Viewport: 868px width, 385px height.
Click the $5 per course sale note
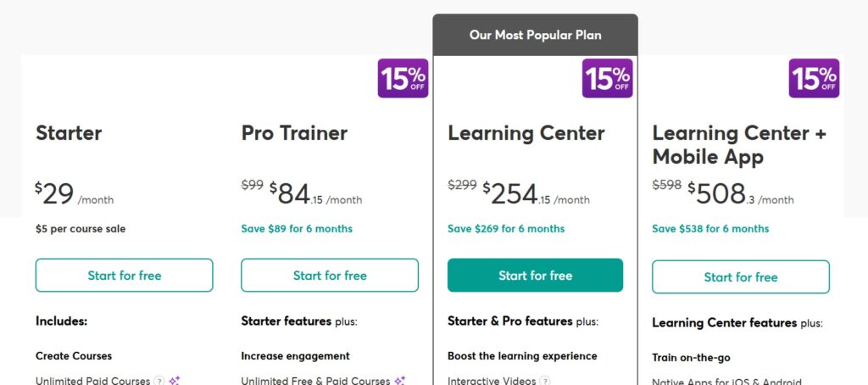81,229
